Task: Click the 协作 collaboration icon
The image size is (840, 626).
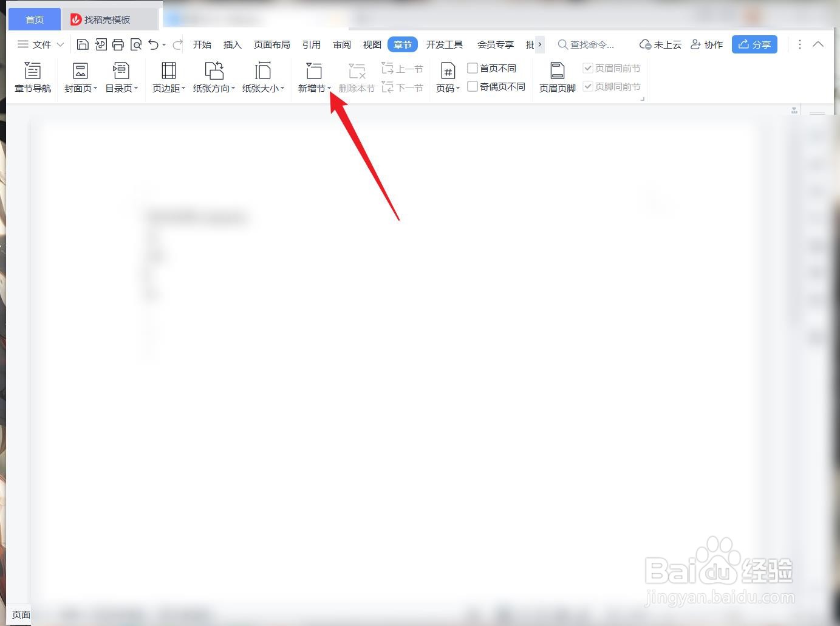Action: point(696,44)
